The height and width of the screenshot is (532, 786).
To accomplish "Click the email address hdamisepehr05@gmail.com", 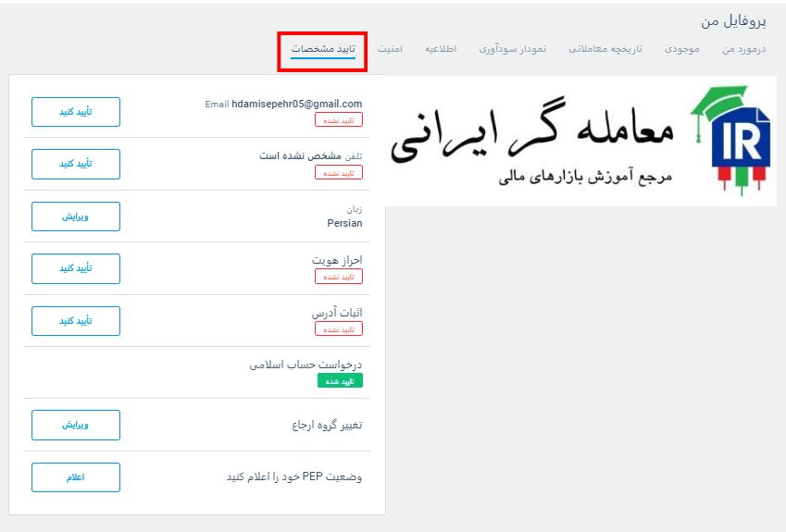I will 297,104.
